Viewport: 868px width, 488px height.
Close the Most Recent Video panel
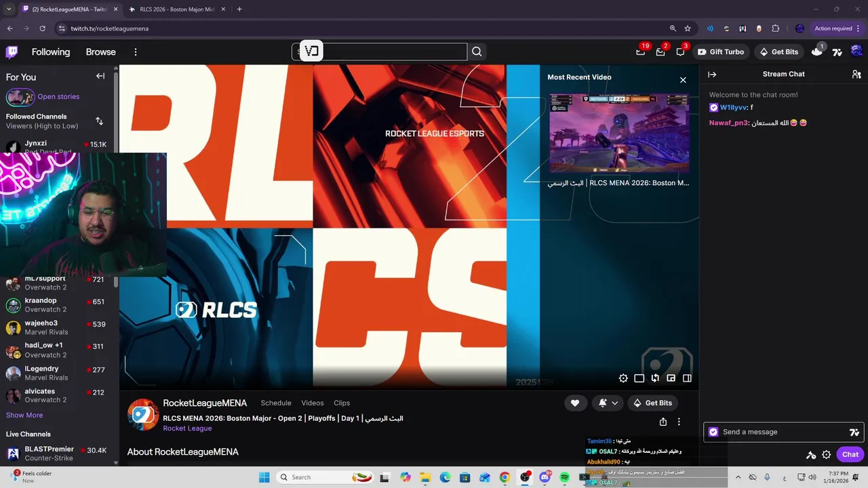[683, 80]
